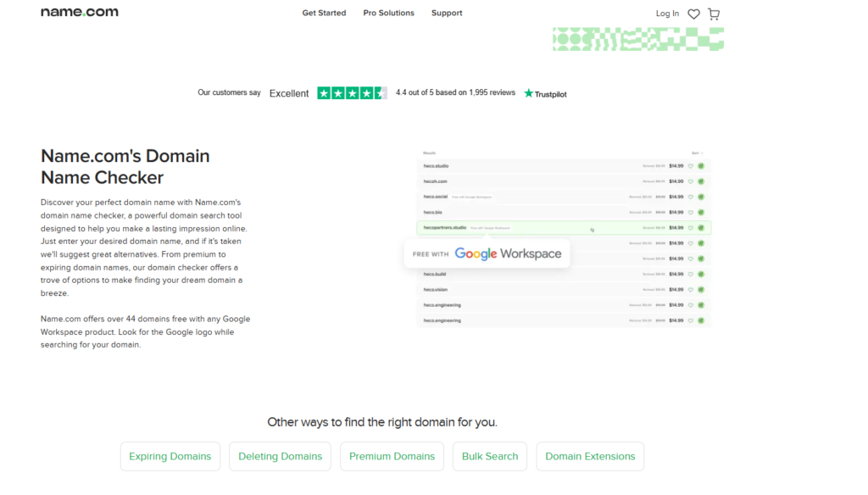
Task: Click 'Other ways to find the right domain for you.'
Action: tap(382, 422)
